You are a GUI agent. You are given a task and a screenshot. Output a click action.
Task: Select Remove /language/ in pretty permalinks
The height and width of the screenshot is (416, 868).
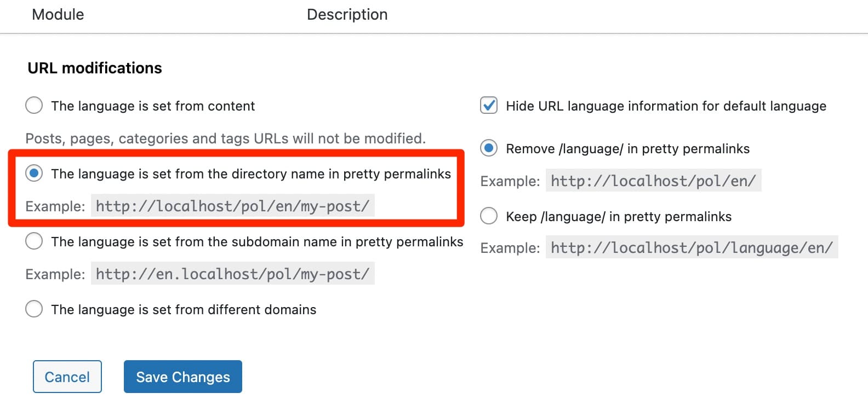(489, 148)
